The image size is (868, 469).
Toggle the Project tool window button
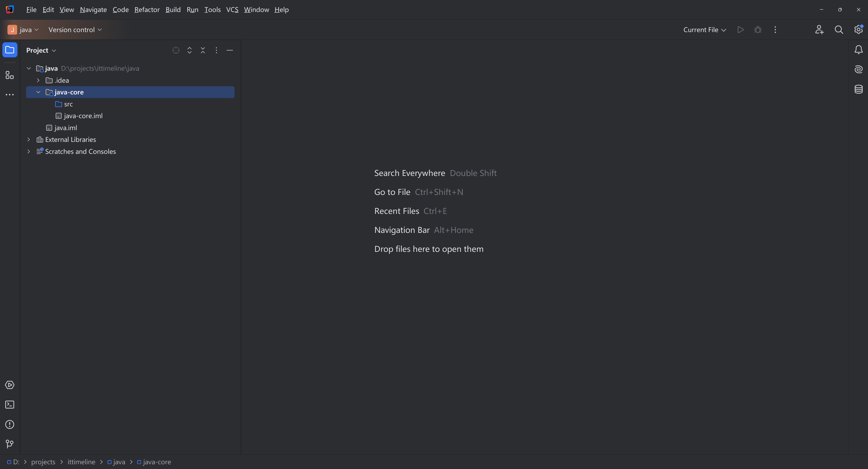tap(10, 50)
